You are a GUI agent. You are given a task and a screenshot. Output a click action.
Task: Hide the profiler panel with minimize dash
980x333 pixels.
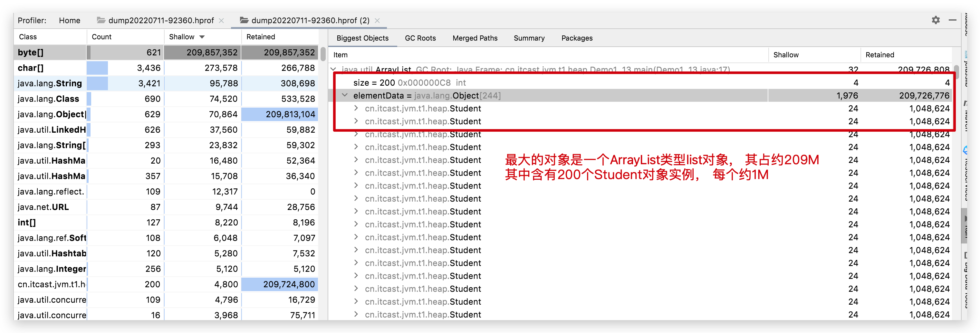coord(952,20)
